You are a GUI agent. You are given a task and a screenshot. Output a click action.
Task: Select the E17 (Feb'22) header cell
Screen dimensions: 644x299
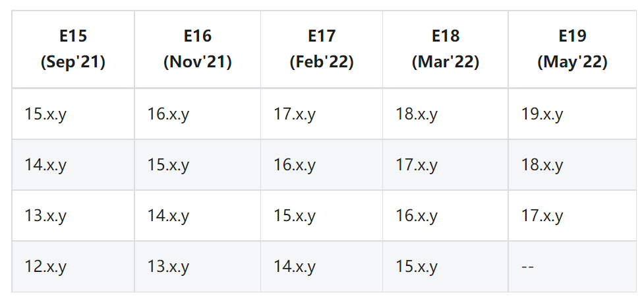click(322, 49)
